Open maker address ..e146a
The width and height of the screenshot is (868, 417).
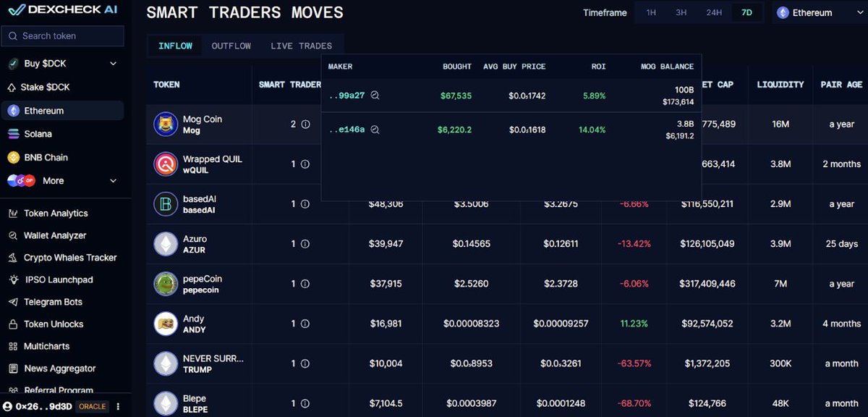(347, 130)
